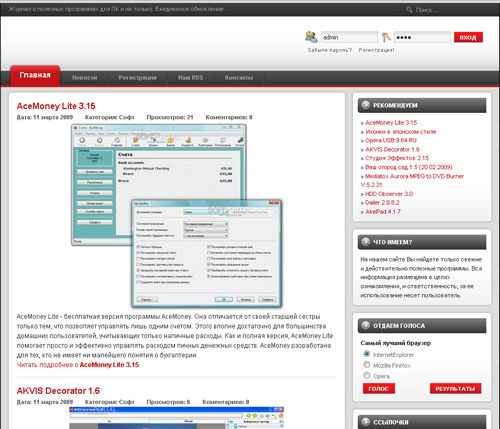Image resolution: width=500 pixels, height=429 pixels.
Task: Open recommended link AceMoney Lite 3.15
Action: coord(391,123)
